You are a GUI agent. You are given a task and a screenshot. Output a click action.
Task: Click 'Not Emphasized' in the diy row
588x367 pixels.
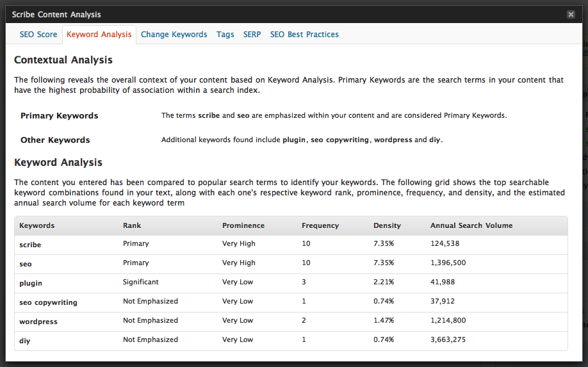pos(151,339)
